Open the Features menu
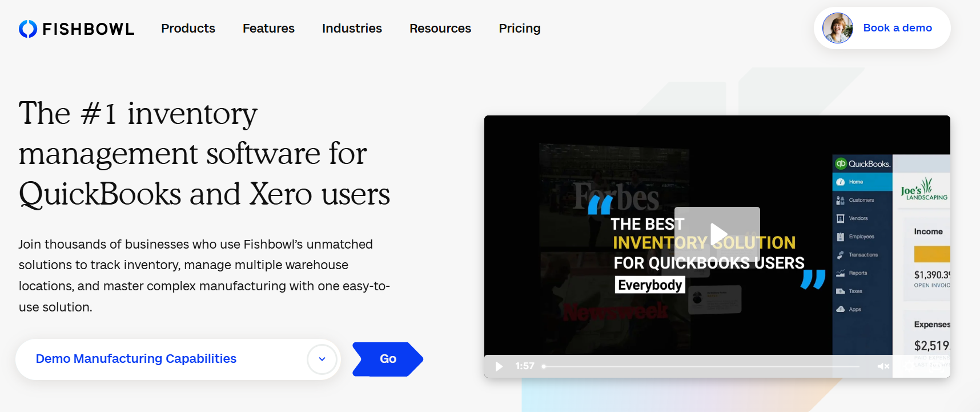 click(268, 29)
